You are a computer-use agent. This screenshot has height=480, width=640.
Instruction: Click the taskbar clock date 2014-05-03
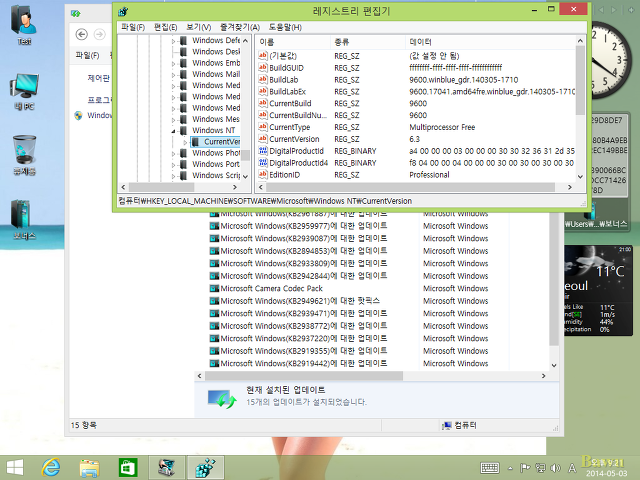click(x=606, y=473)
